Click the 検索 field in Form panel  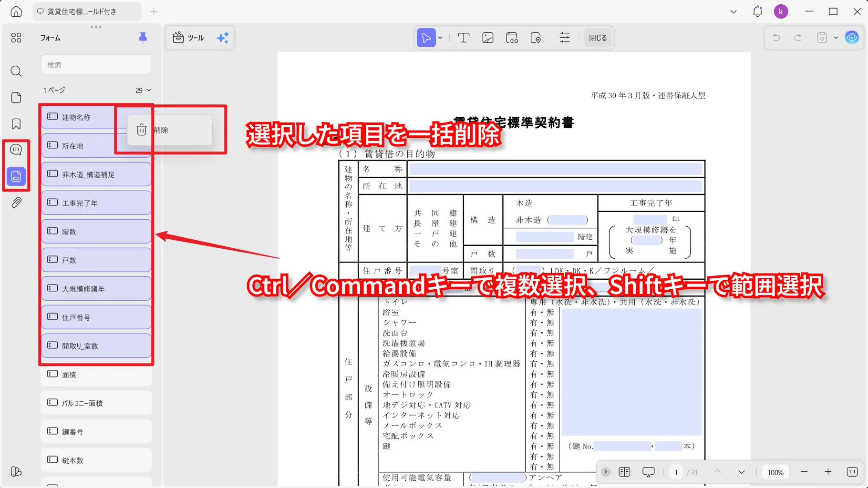click(x=96, y=65)
